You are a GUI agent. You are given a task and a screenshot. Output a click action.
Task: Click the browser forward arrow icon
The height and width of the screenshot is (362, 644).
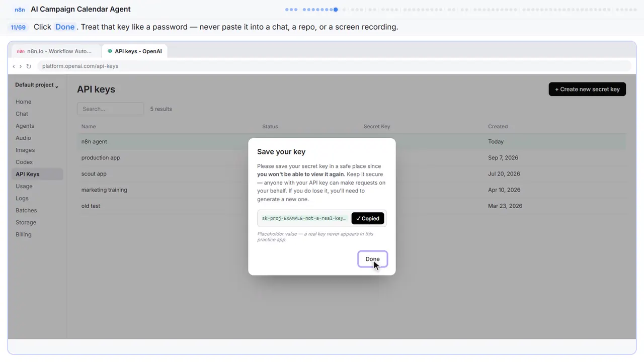coord(21,66)
